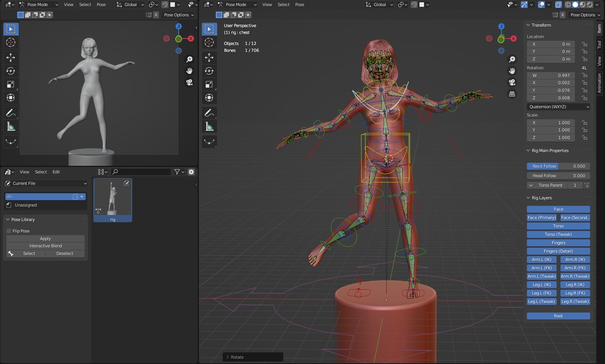
Task: Select the Rotate tool from the left toolbar
Action: pyautogui.click(x=210, y=70)
